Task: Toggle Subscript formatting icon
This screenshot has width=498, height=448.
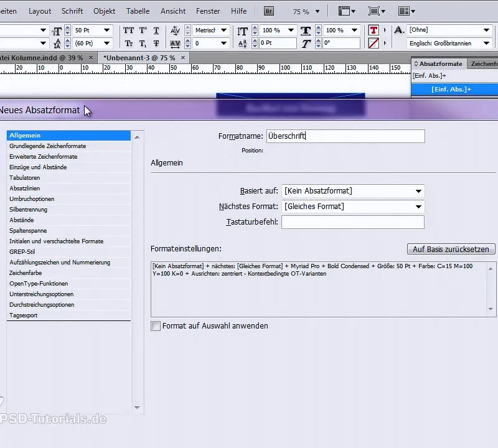Action: coord(143,43)
